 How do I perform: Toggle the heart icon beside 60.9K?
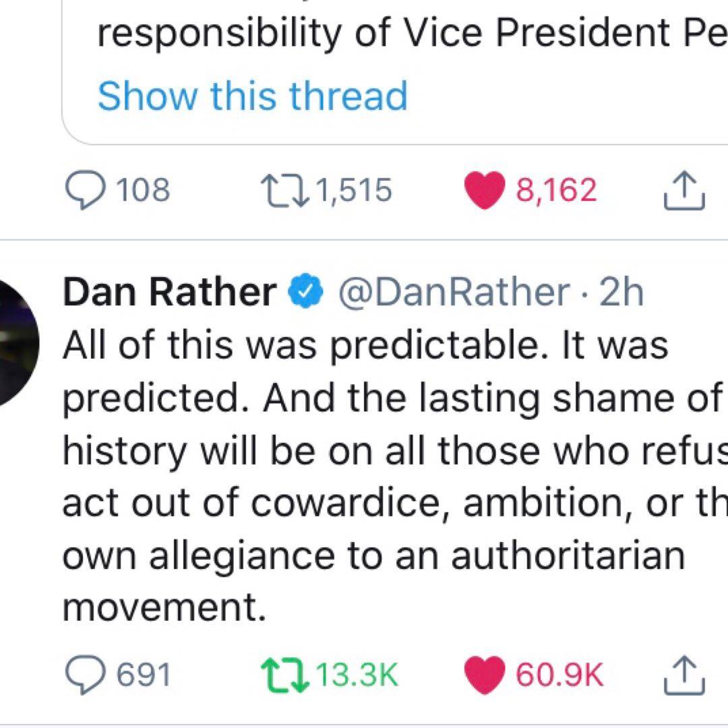(x=485, y=675)
